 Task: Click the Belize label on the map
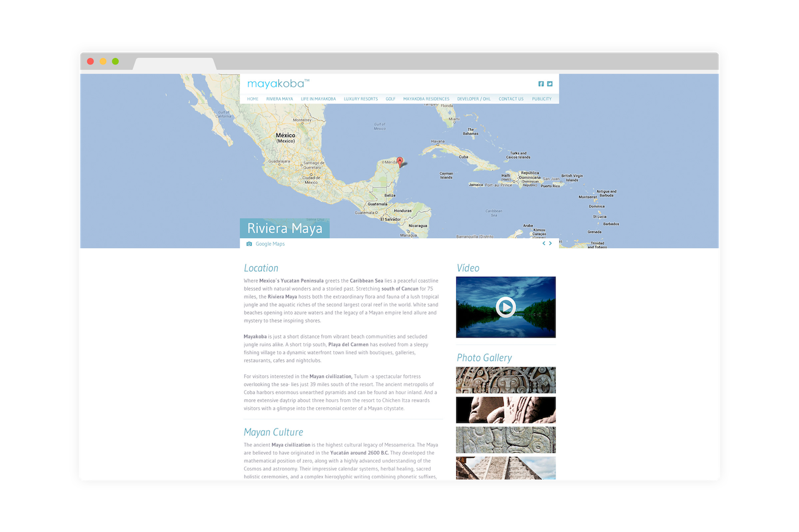point(390,195)
